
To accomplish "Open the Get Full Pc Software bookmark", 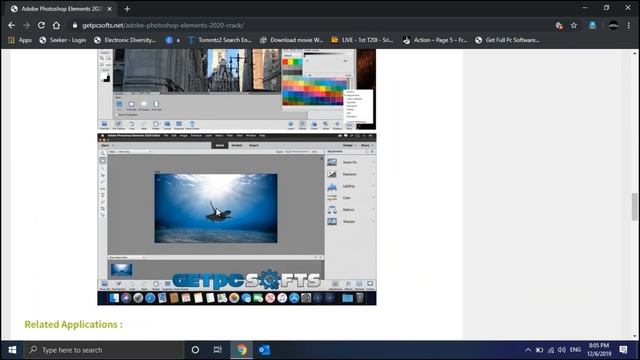I will pos(507,40).
